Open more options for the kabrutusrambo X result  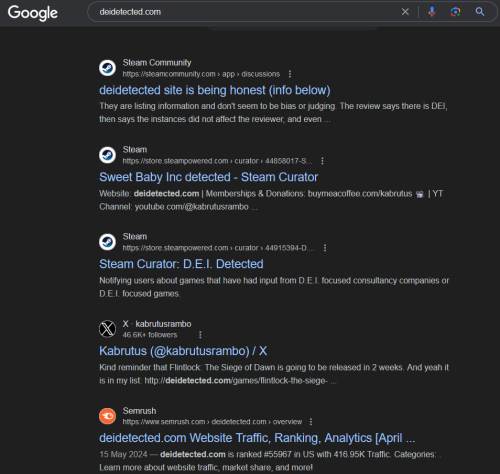tap(200, 335)
